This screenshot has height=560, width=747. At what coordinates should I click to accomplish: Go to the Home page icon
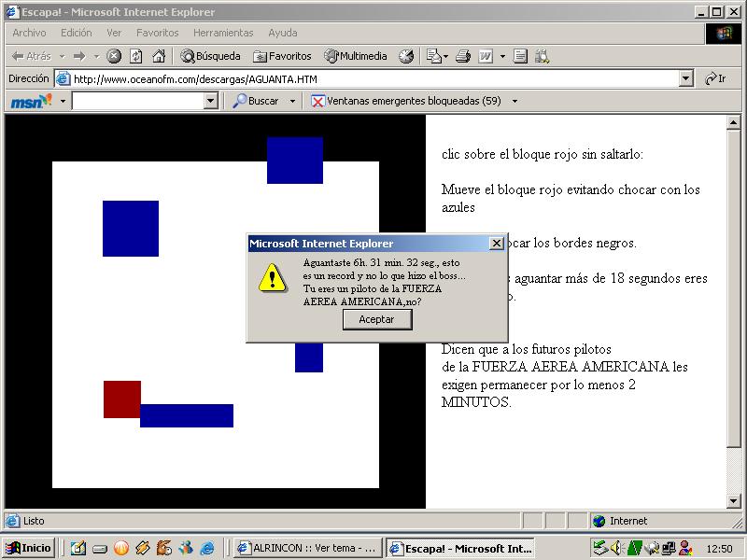158,56
